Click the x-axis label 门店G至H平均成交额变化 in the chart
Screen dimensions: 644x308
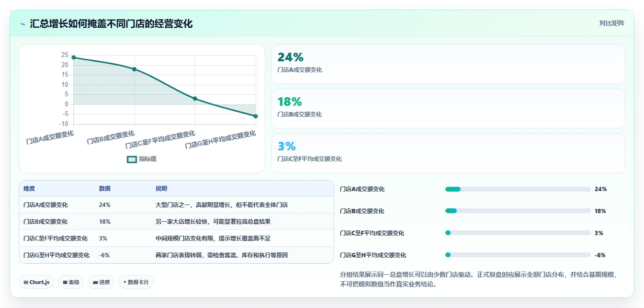(x=221, y=139)
